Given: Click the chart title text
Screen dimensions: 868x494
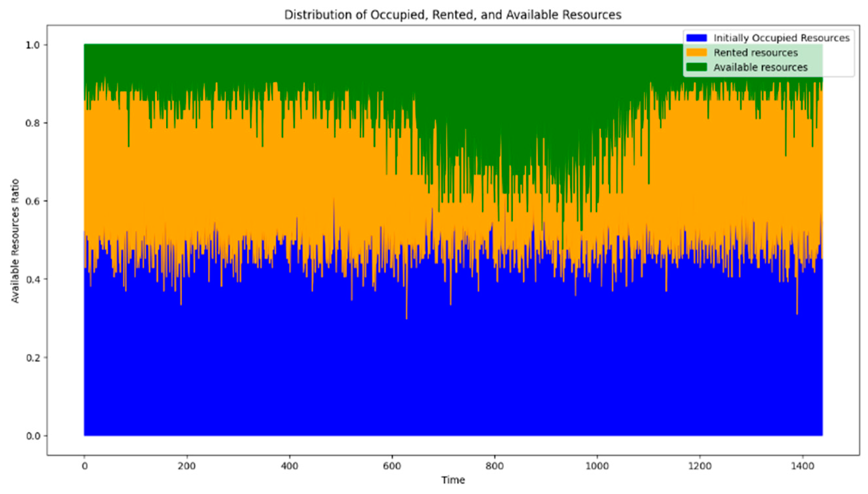Looking at the screenshot, I should click(x=453, y=15).
